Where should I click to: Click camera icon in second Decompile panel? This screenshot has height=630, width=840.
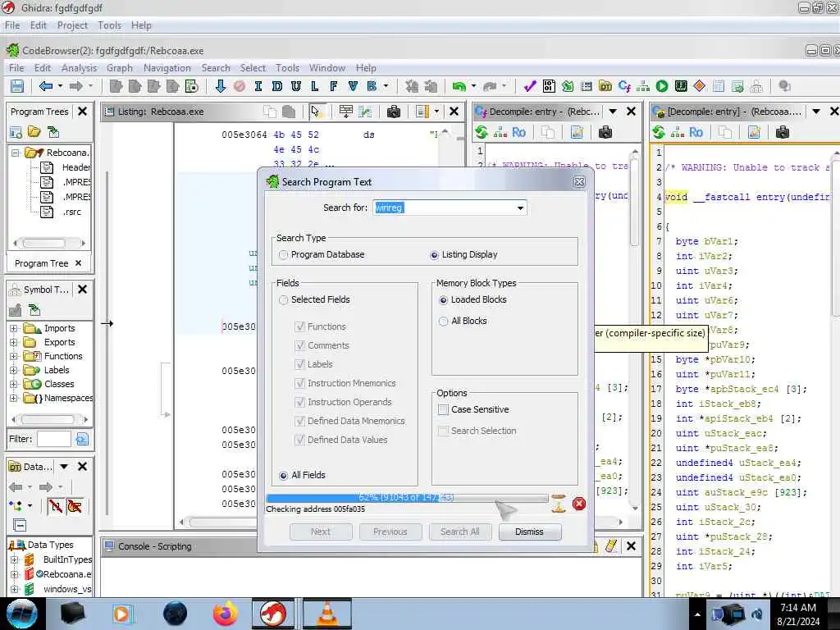pyautogui.click(x=782, y=132)
